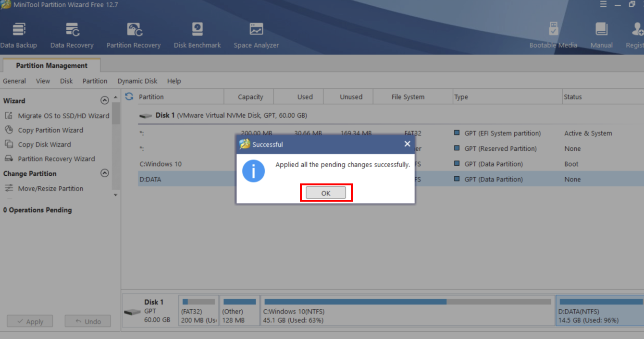This screenshot has width=644, height=339.
Task: Click the Undo button
Action: [x=87, y=321]
